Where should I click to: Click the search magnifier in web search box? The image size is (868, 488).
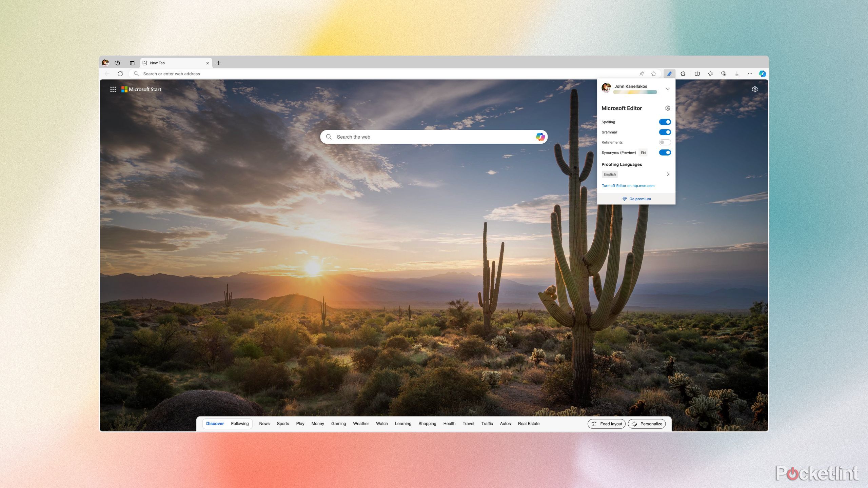point(329,137)
